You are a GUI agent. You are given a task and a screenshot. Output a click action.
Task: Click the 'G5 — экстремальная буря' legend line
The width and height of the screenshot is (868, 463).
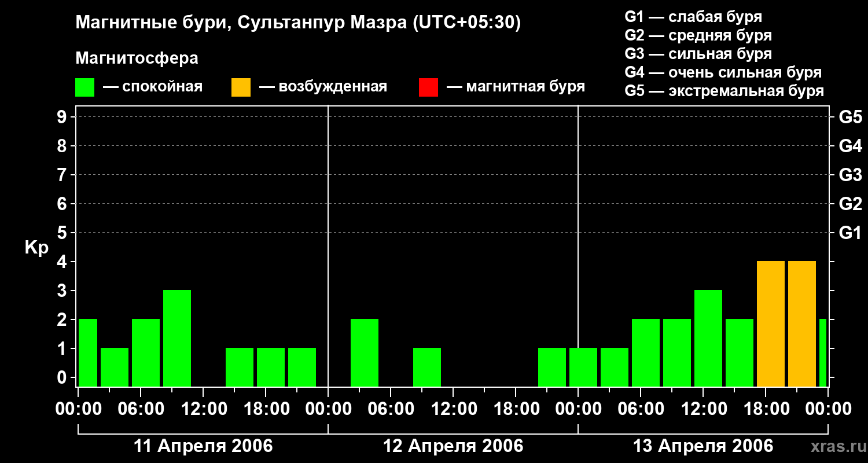coord(724,91)
